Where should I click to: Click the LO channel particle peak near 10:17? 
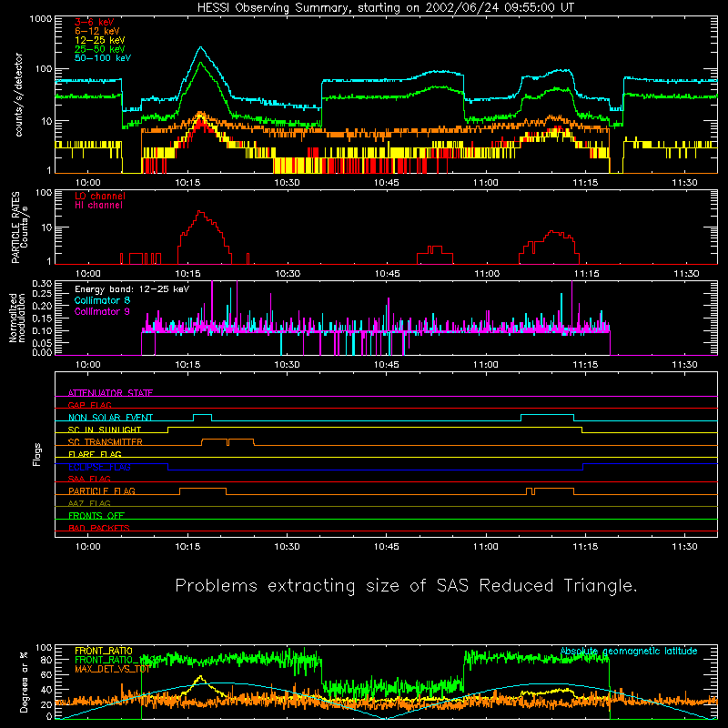(x=199, y=211)
